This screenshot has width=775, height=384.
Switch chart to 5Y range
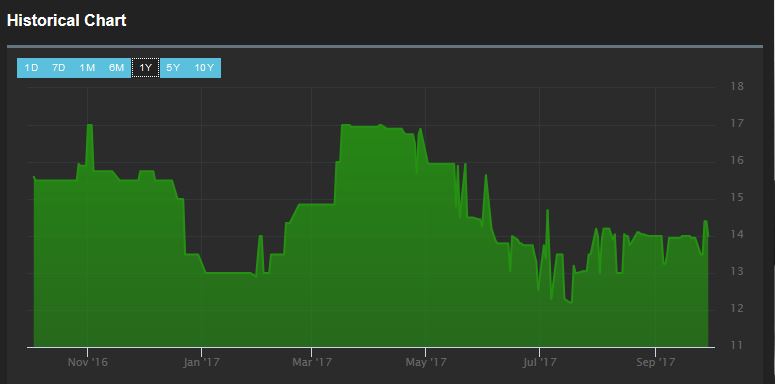point(173,68)
